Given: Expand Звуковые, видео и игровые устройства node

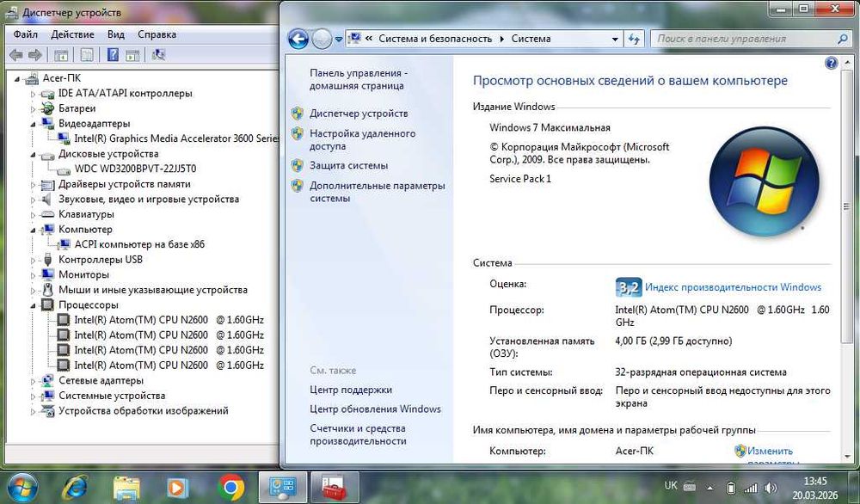Looking at the screenshot, I should pos(33,200).
